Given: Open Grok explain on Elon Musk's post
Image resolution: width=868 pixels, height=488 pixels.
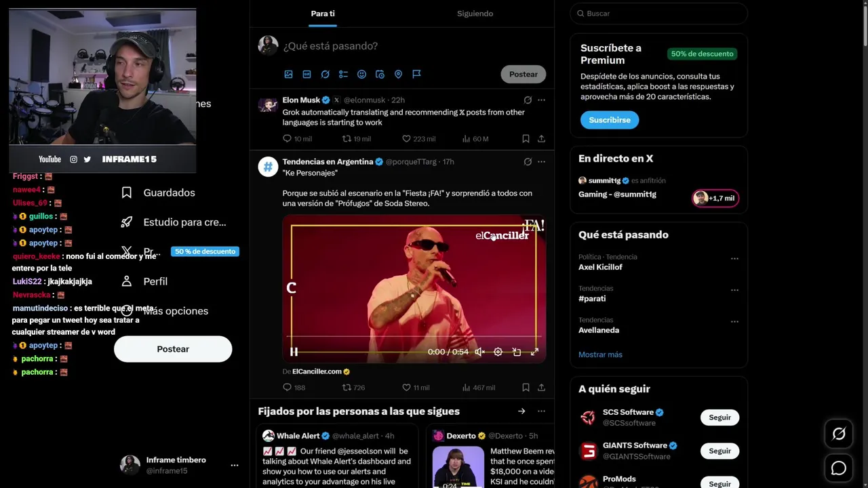Looking at the screenshot, I should 528,100.
